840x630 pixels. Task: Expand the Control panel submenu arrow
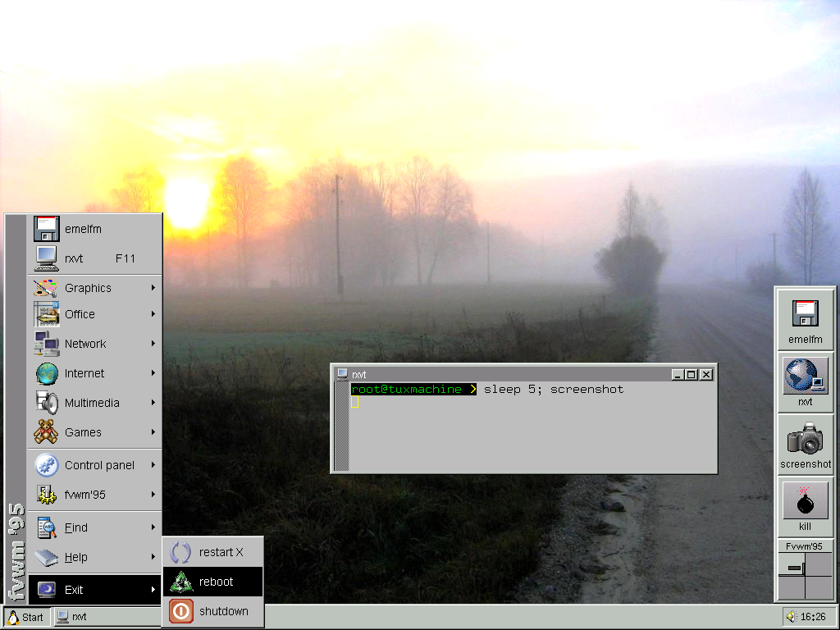(x=153, y=465)
